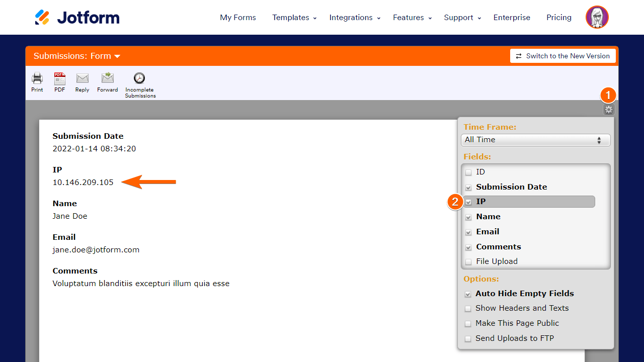Click the settings gear icon
The width and height of the screenshot is (644, 362).
(x=609, y=110)
